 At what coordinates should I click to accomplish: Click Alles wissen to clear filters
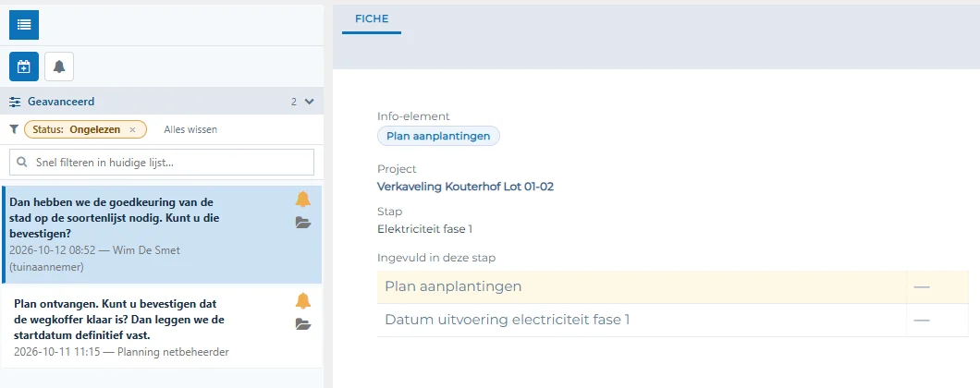tap(190, 130)
